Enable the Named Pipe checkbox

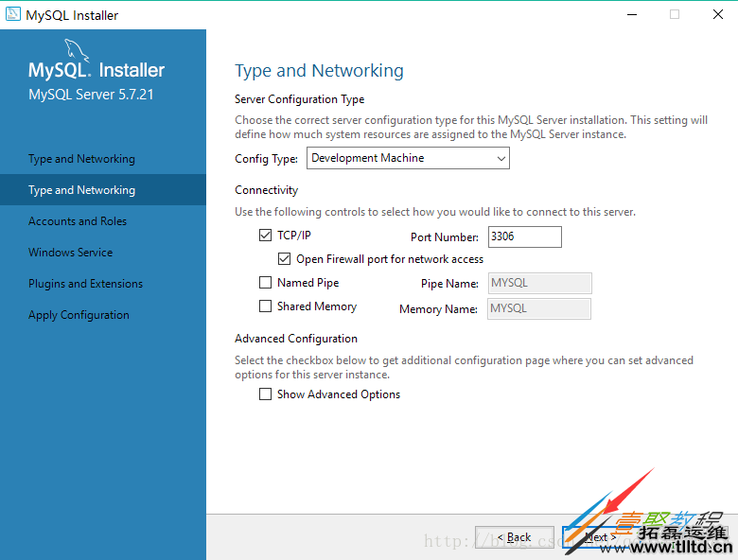coord(266,282)
